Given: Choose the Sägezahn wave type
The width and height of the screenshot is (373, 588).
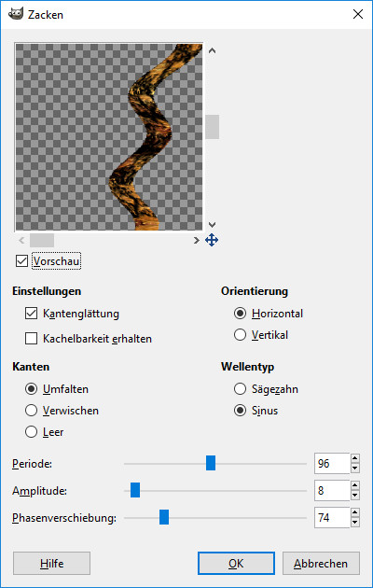Looking at the screenshot, I should pos(240,389).
